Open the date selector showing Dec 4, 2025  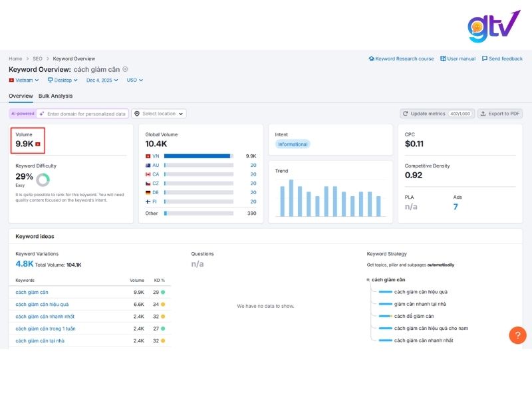[x=100, y=80]
